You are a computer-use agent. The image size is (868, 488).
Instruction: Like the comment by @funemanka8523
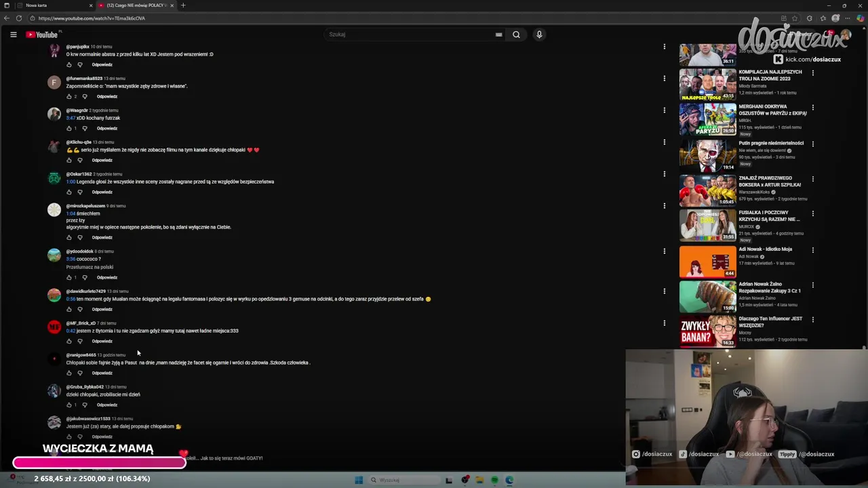click(x=68, y=97)
